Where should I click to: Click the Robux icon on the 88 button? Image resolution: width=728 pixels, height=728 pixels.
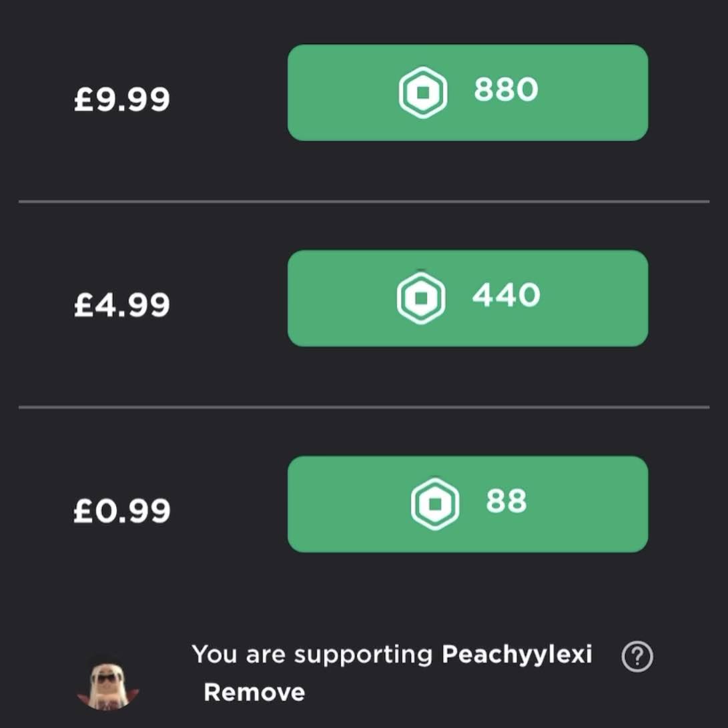(x=434, y=503)
